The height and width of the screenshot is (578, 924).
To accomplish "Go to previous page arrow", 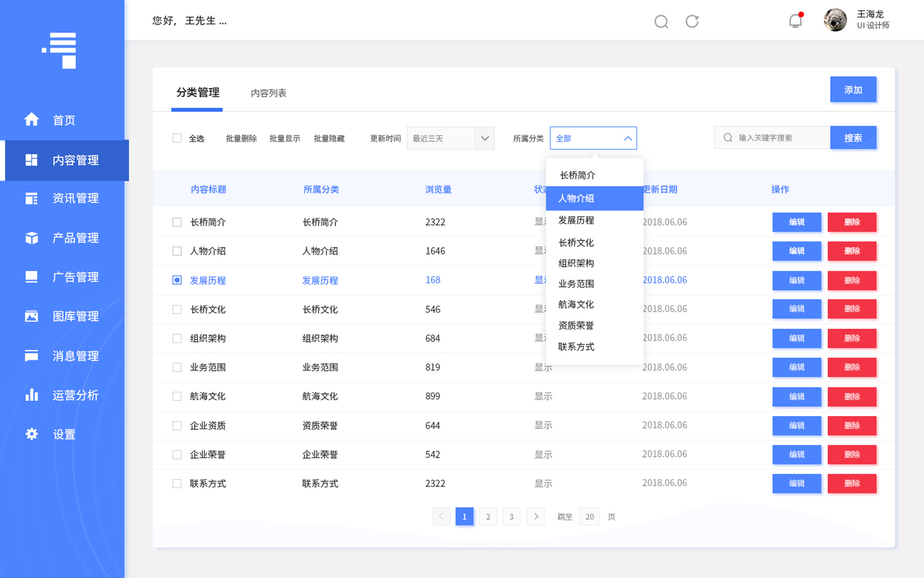I will pos(441,516).
